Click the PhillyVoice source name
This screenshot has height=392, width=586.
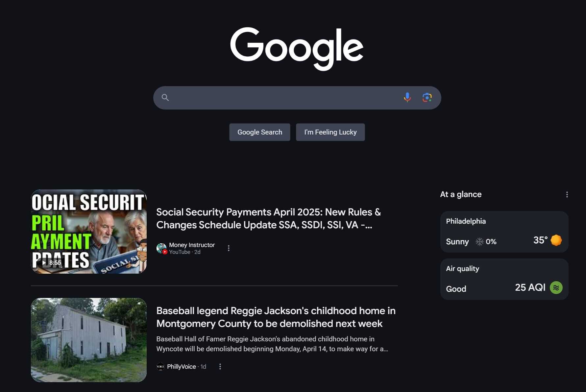[181, 366]
